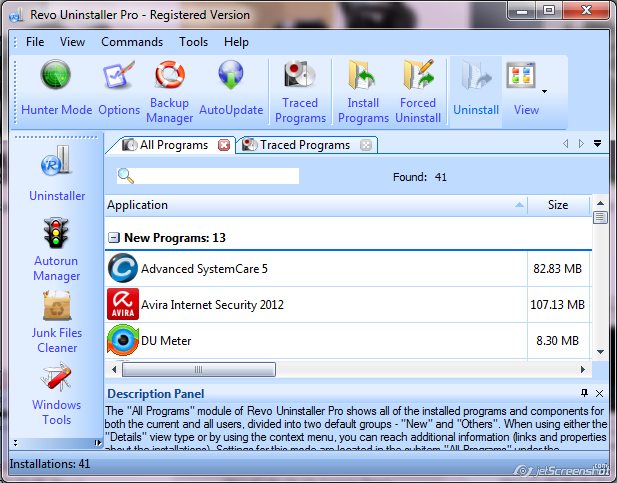
Task: Click the Revo Uninstaller title bar icon
Action: [x=16, y=15]
